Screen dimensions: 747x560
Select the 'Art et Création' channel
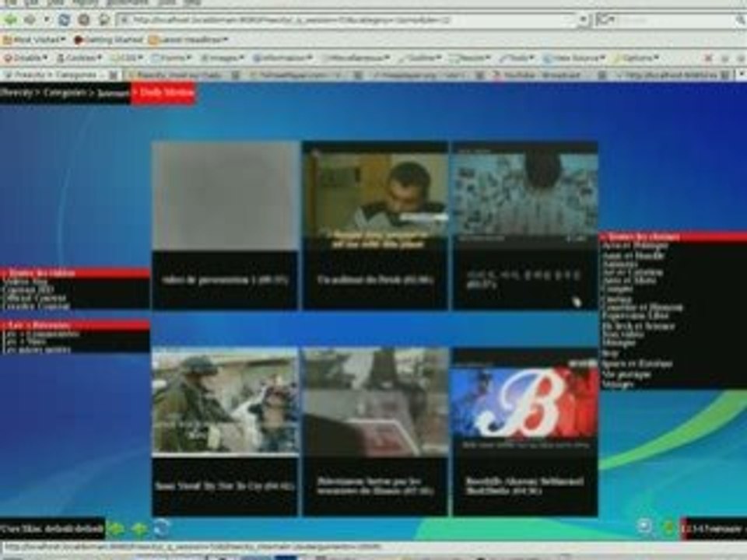point(632,272)
